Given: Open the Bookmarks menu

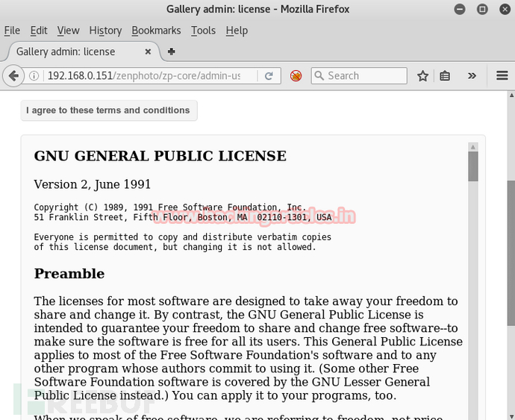Looking at the screenshot, I should pos(156,31).
